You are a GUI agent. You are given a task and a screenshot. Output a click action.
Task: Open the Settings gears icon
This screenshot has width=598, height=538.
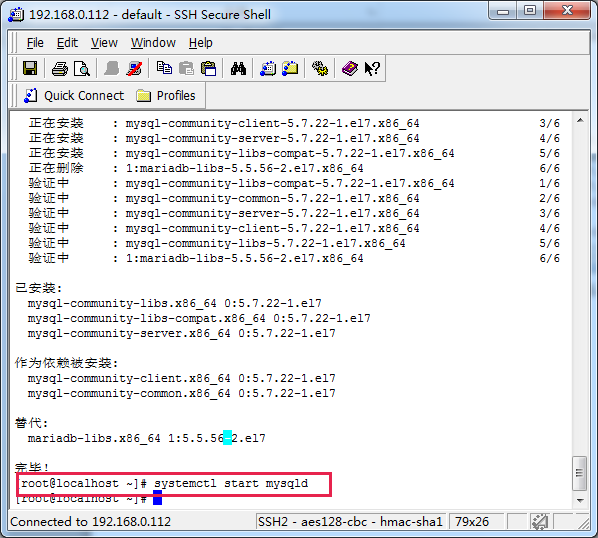[x=320, y=69]
